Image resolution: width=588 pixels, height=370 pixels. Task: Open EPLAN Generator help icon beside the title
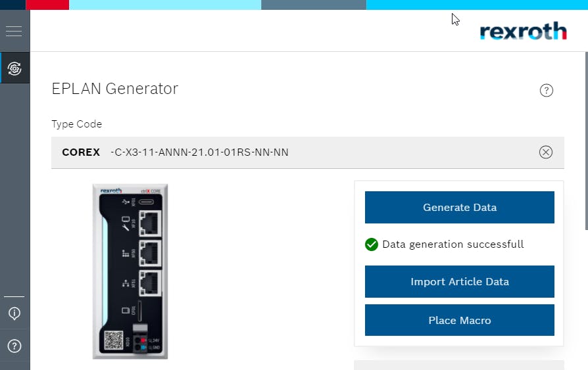point(546,90)
